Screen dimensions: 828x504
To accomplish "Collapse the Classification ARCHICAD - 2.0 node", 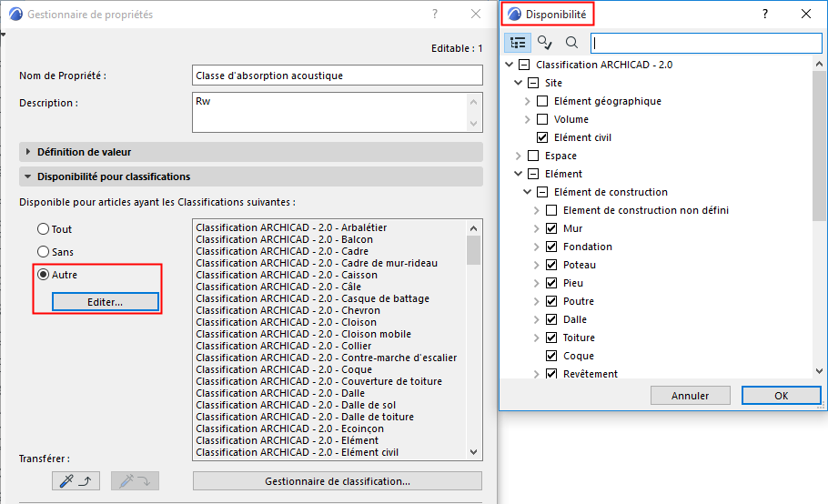I will [x=510, y=65].
